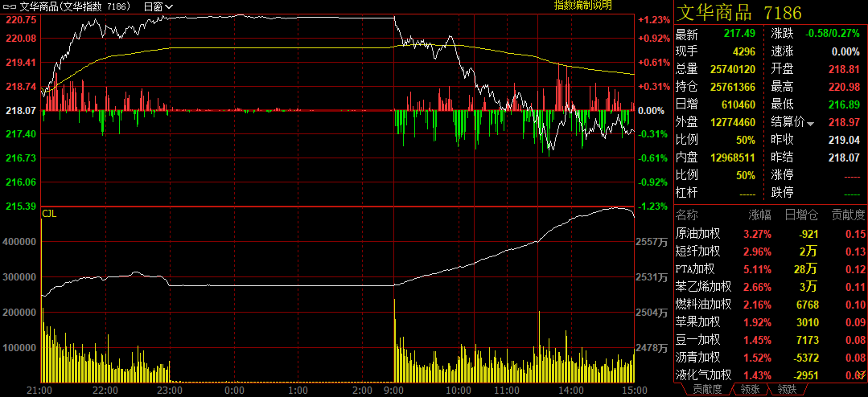Switch to the 领涨 tab
The width and height of the screenshot is (868, 397).
750,390
